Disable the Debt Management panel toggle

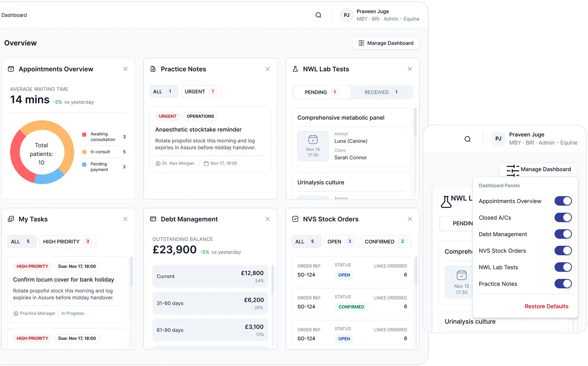(563, 234)
